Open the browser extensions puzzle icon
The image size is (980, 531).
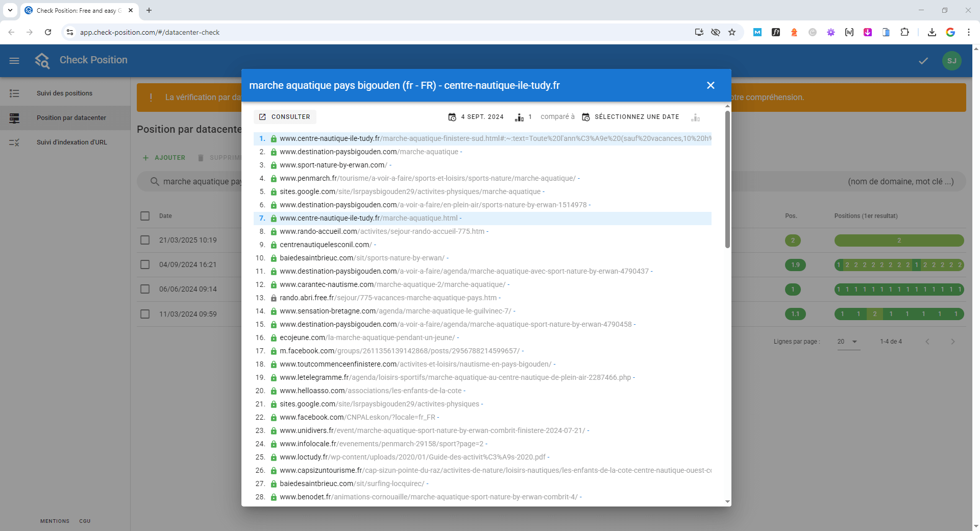[x=904, y=32]
